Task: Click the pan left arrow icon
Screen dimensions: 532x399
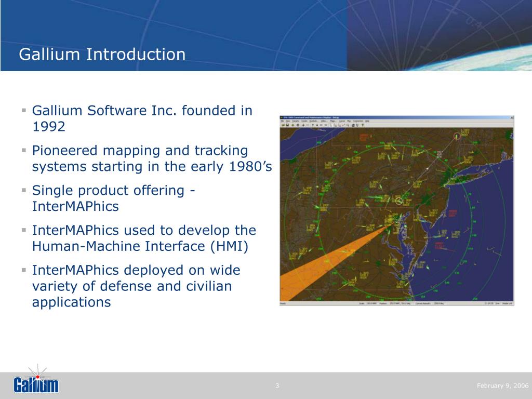Action: [x=321, y=125]
